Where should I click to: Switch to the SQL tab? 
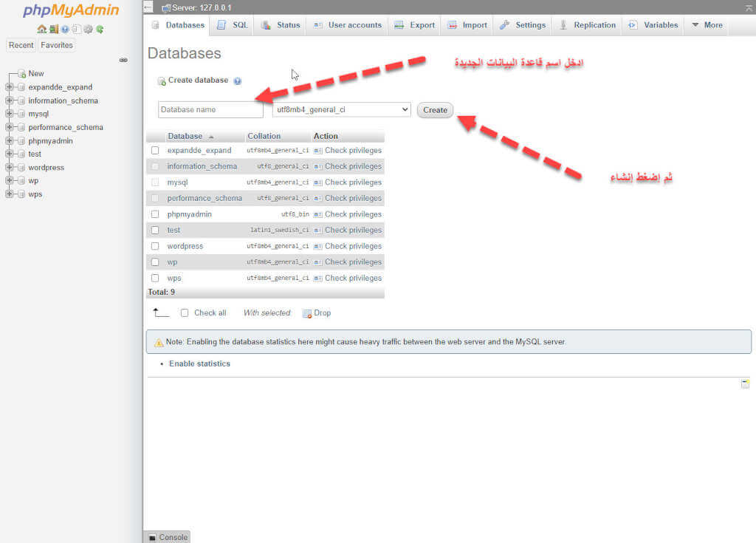[x=233, y=25]
